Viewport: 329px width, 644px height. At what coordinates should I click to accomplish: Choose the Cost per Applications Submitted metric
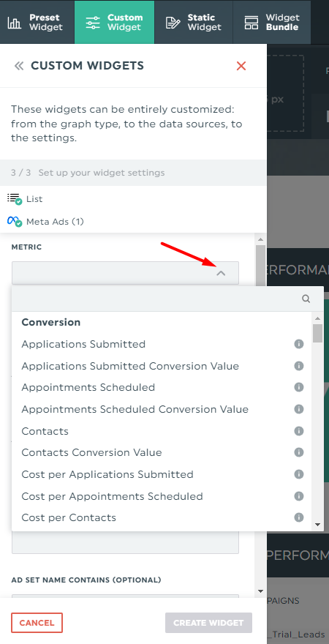tap(107, 474)
